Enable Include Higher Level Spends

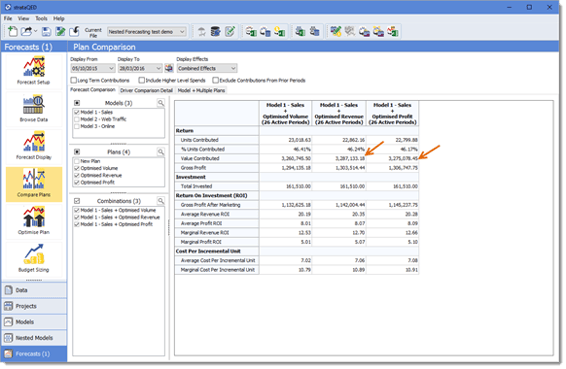pos(142,80)
